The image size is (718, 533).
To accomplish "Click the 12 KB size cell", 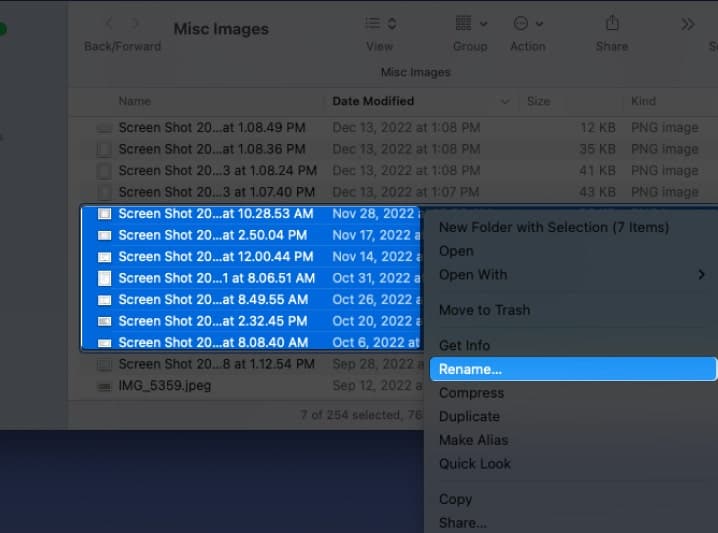I will tap(598, 127).
